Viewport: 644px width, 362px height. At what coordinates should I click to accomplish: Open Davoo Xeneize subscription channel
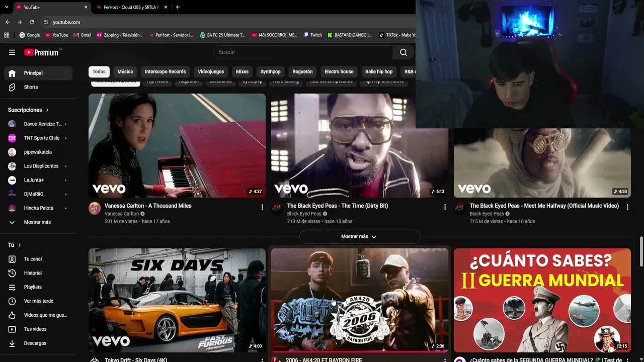click(x=38, y=124)
